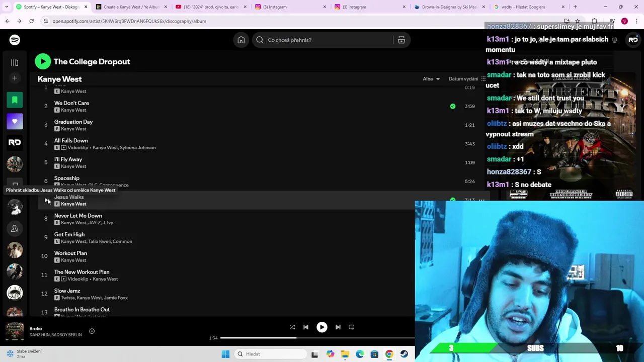The width and height of the screenshot is (644, 362).
Task: Bookmark this page with star icon
Action: point(578,21)
